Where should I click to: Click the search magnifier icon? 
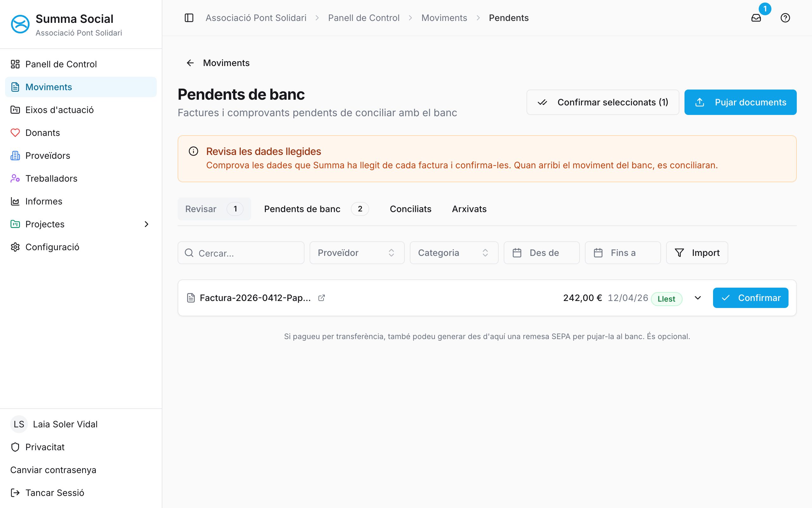(189, 253)
